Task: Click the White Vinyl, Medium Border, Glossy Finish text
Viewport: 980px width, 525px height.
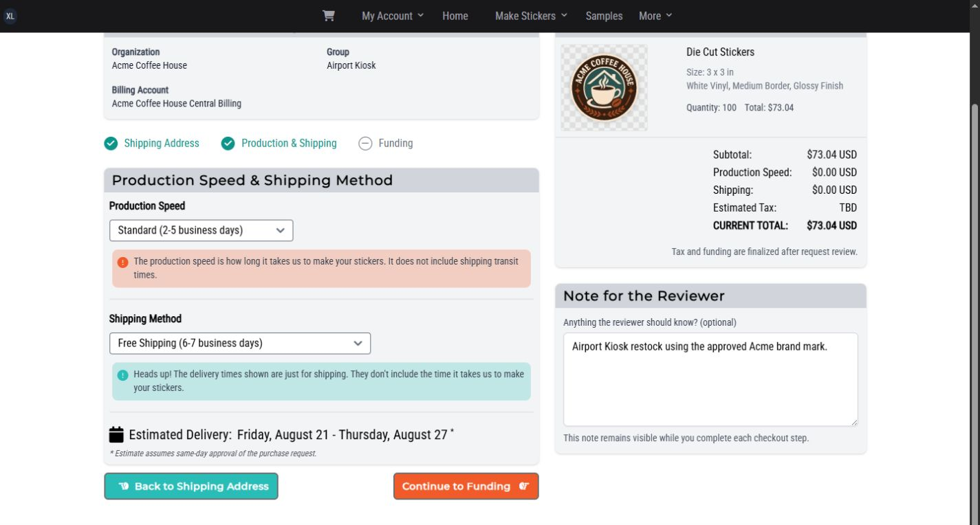Action: pyautogui.click(x=765, y=86)
